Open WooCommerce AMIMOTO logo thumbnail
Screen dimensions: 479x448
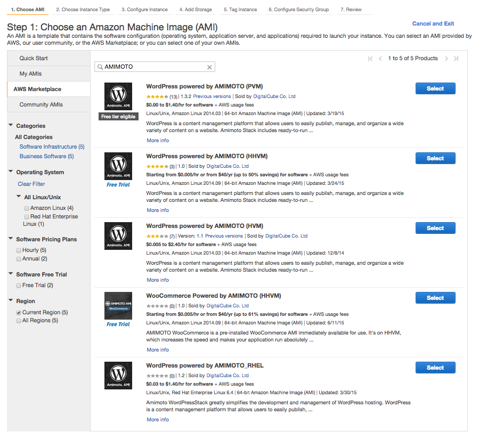point(118,306)
